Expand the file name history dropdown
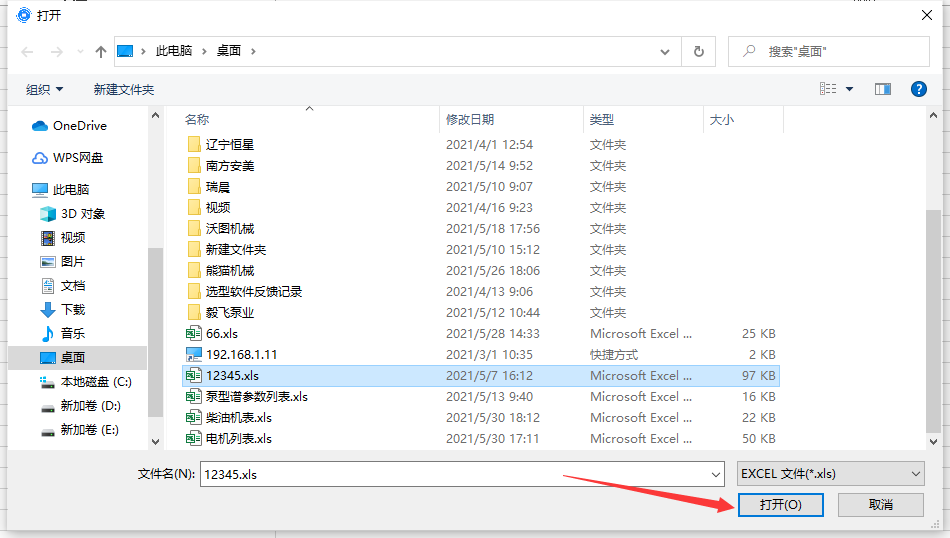The width and height of the screenshot is (950, 538). pyautogui.click(x=716, y=474)
